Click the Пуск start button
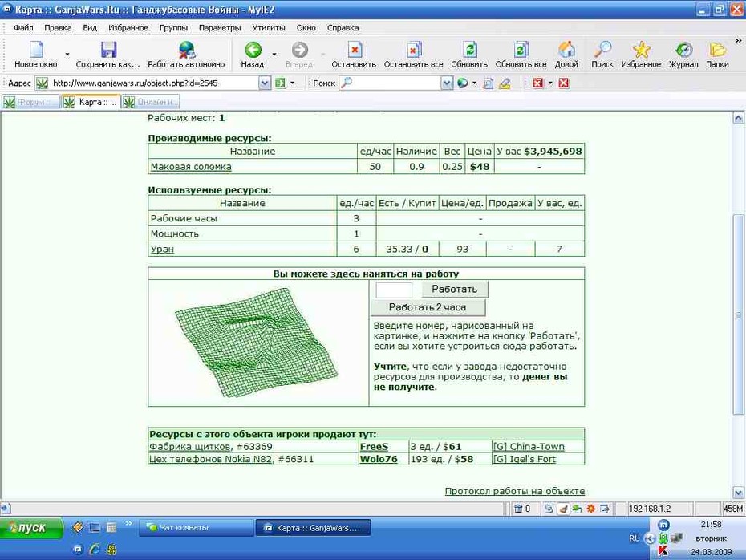746x560 pixels. [x=31, y=528]
